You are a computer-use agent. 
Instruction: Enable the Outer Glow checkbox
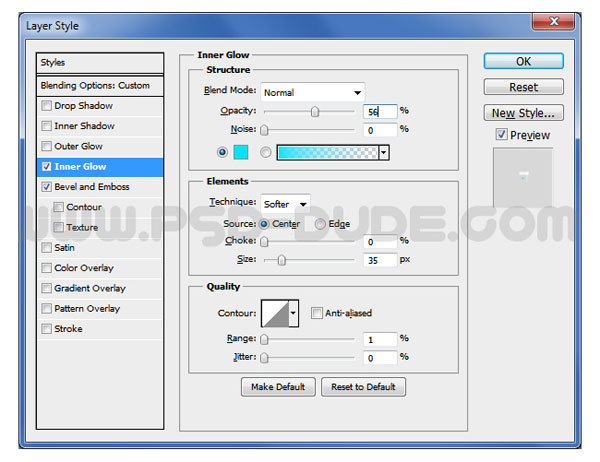click(x=46, y=146)
